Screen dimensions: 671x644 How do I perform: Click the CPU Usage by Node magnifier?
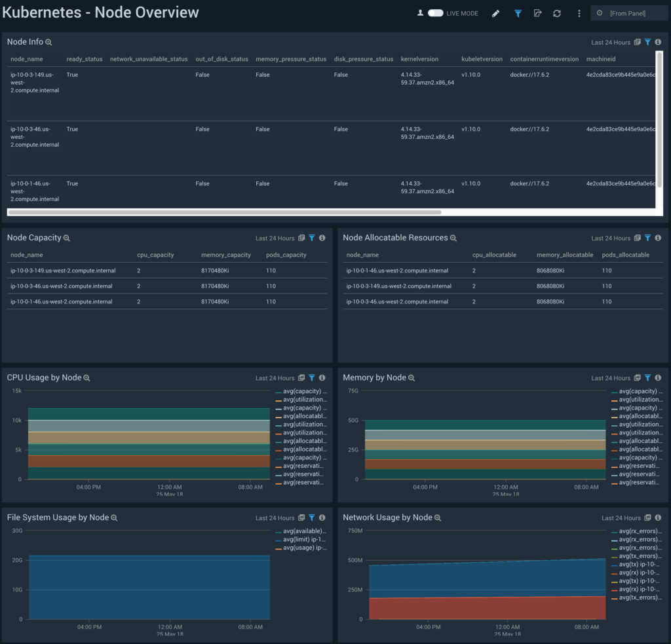(87, 378)
